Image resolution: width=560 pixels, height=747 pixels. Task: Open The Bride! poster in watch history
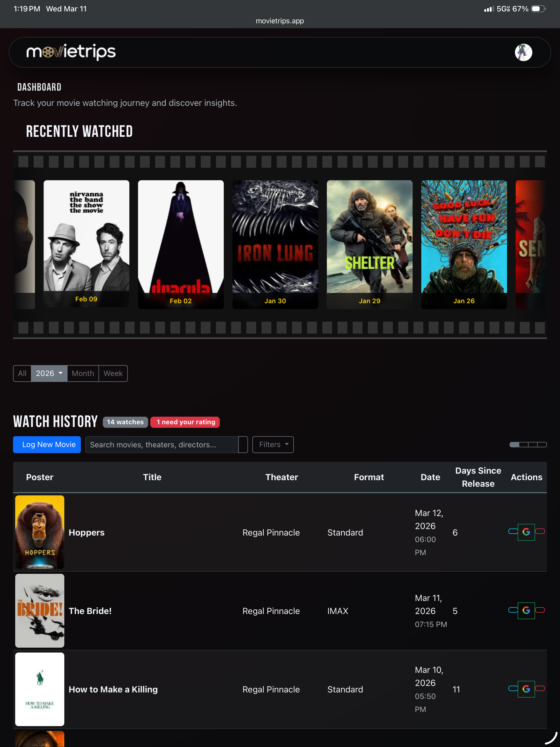click(x=40, y=610)
